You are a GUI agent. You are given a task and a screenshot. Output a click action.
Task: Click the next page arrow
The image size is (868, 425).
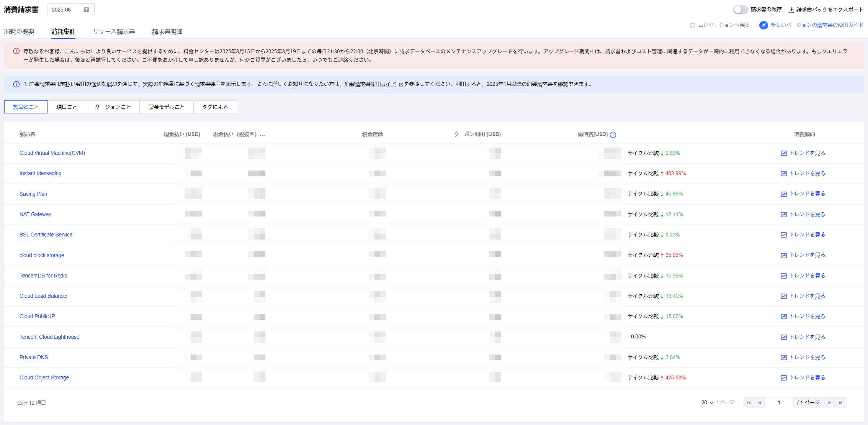click(830, 403)
